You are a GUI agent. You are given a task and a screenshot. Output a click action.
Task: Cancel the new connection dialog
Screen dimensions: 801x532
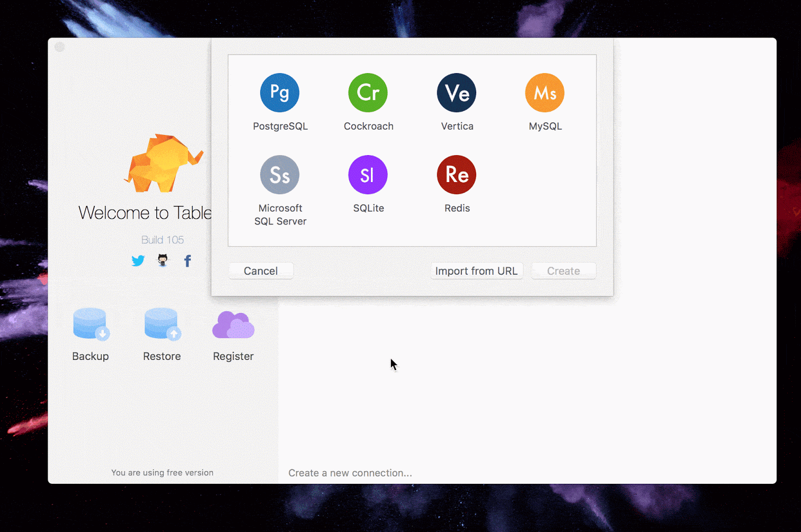pos(261,271)
